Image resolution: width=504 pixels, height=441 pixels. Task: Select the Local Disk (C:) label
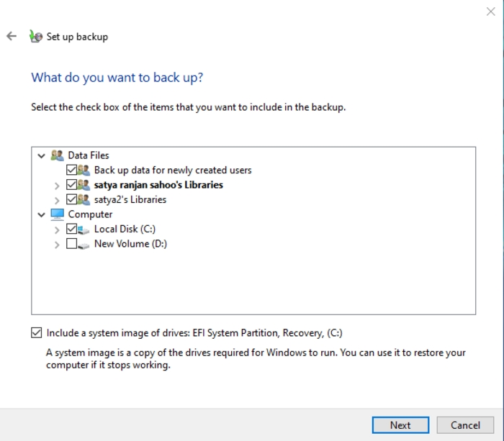point(125,229)
